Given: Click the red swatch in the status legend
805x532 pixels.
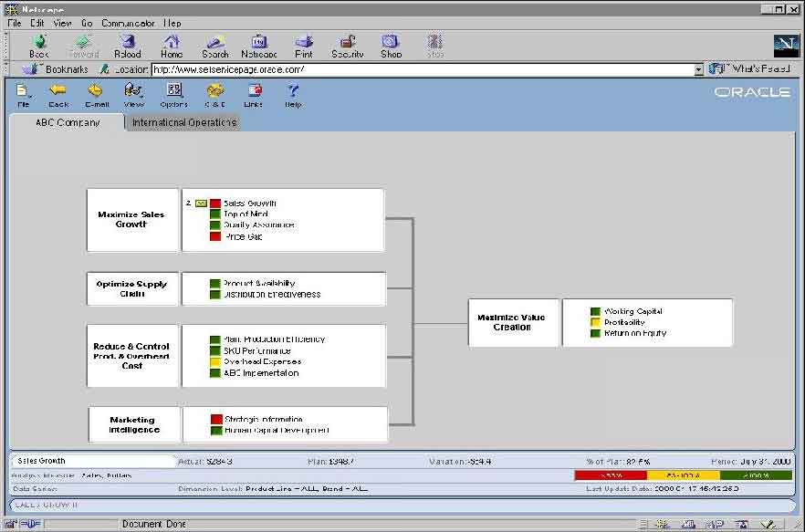Looking at the screenshot, I should point(610,475).
